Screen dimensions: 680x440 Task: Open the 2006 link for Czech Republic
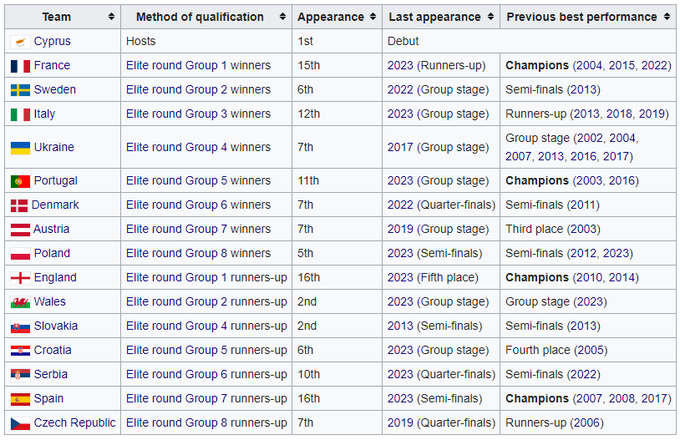586,423
